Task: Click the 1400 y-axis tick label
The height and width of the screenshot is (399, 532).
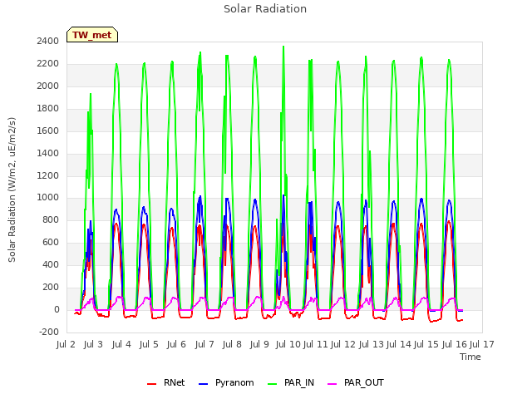Action: 48,153
